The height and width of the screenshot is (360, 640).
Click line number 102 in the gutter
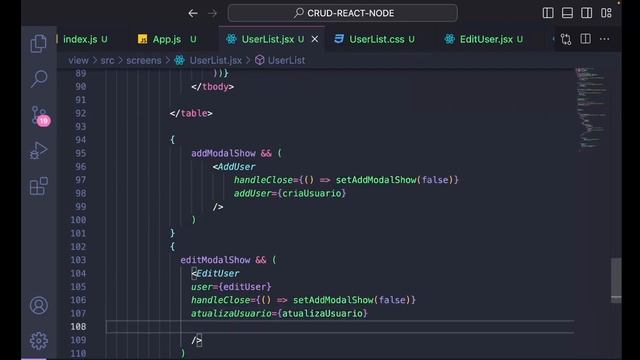click(x=78, y=247)
